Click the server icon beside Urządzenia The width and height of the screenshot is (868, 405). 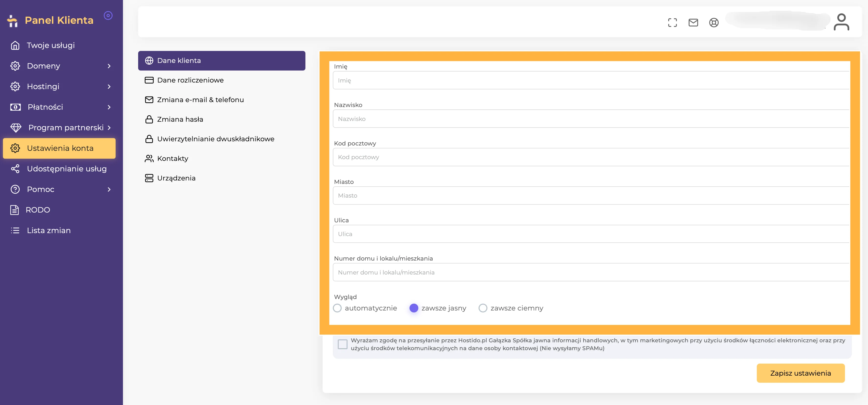click(x=149, y=178)
